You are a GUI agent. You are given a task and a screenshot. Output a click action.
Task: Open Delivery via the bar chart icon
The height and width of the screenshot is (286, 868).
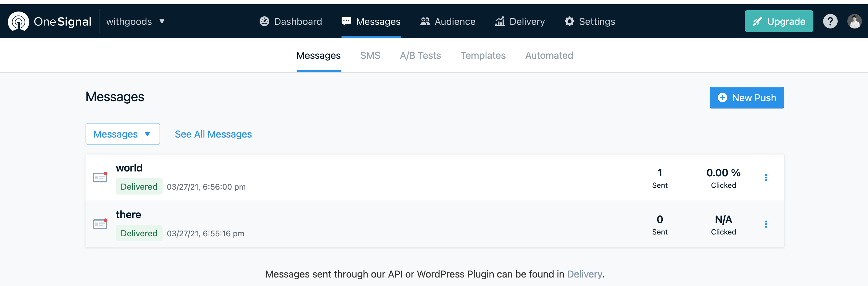[500, 21]
